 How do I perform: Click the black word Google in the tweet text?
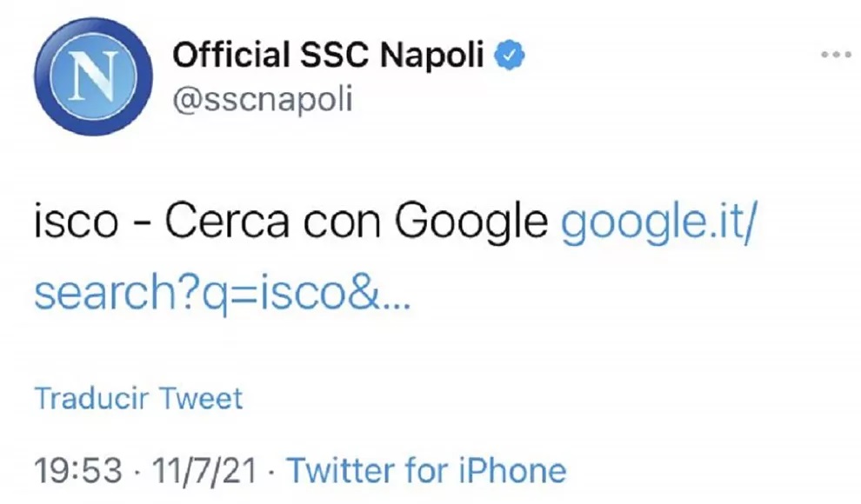point(471,222)
